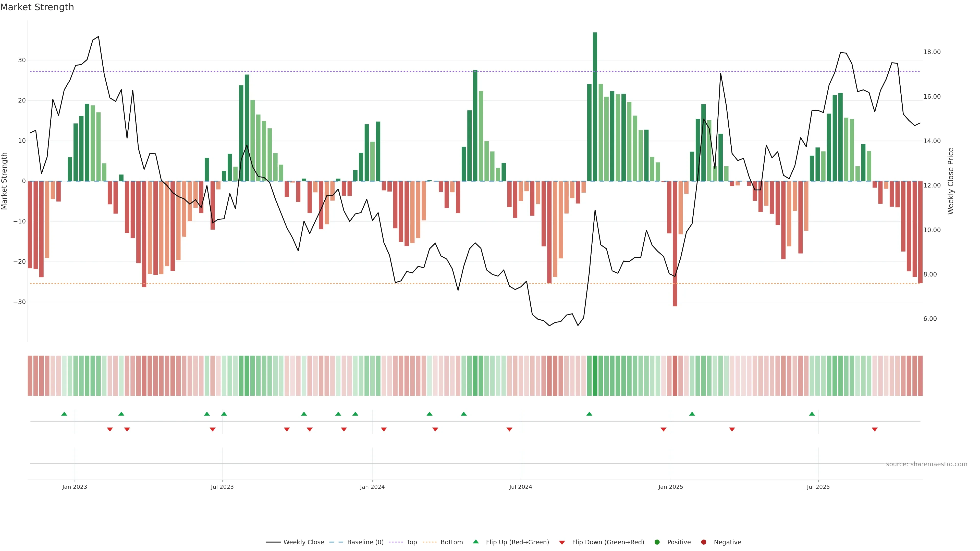This screenshot has width=980, height=551.
Task: Click the darkest green heatmap strip cell
Action: 595,376
